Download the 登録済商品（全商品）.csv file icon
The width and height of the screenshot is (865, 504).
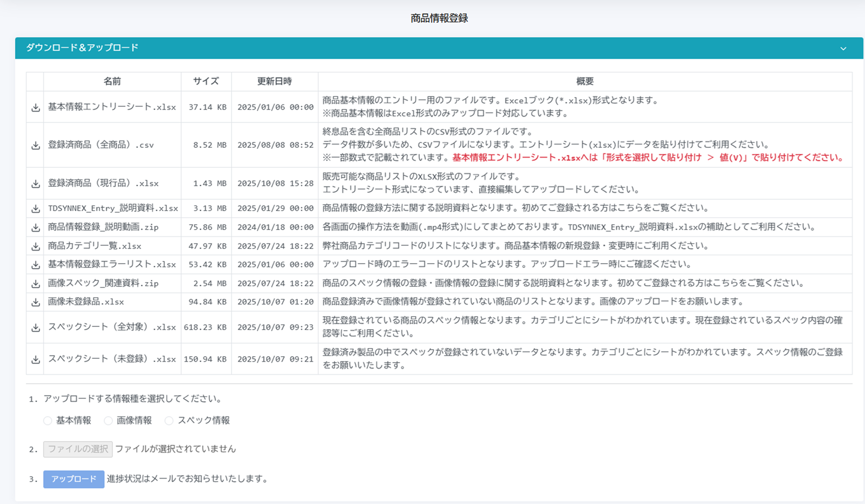tap(36, 146)
